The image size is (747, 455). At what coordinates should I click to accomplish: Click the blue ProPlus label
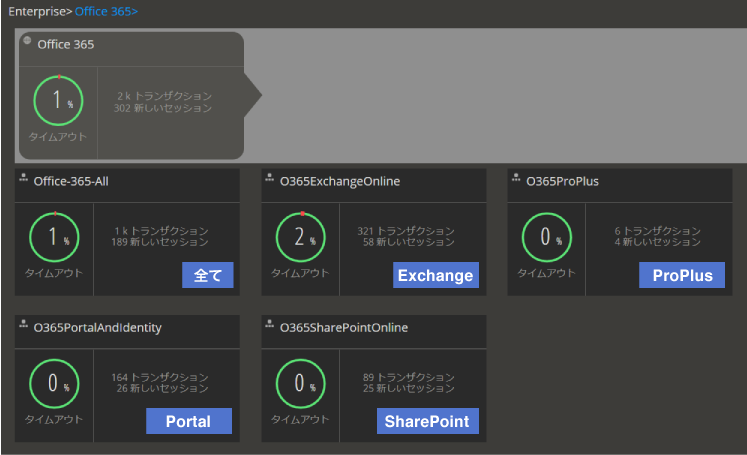point(681,275)
